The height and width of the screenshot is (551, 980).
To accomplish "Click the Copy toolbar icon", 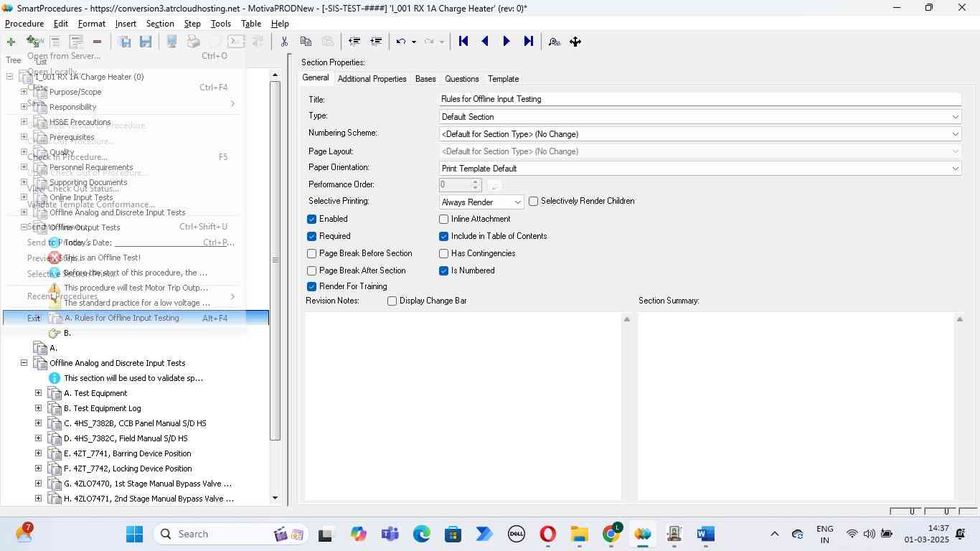I will [306, 42].
